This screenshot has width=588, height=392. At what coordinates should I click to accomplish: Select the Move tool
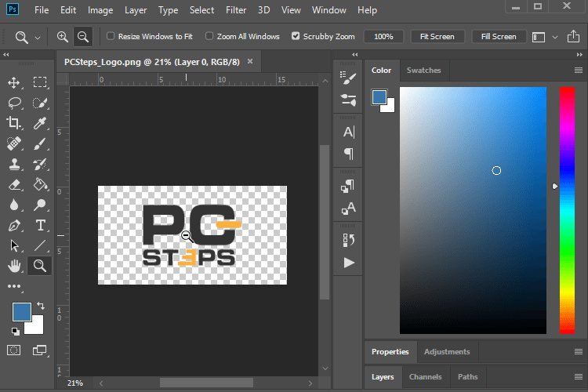click(x=14, y=82)
